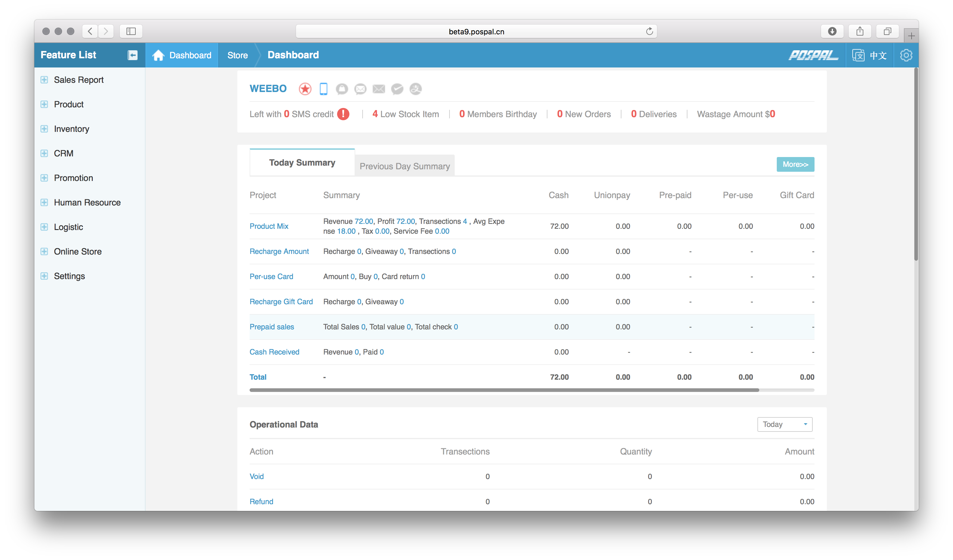This screenshot has width=953, height=560.
Task: Open settings via the gear icon
Action: click(906, 55)
